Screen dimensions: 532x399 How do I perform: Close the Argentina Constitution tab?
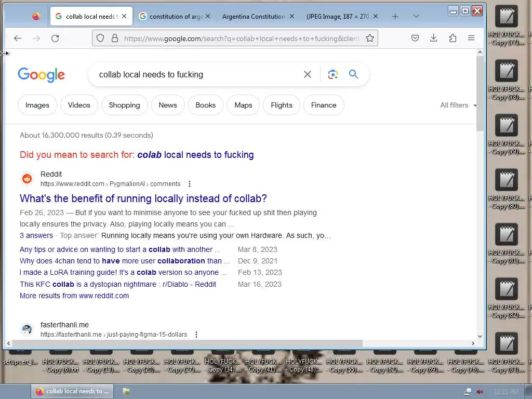click(x=292, y=16)
